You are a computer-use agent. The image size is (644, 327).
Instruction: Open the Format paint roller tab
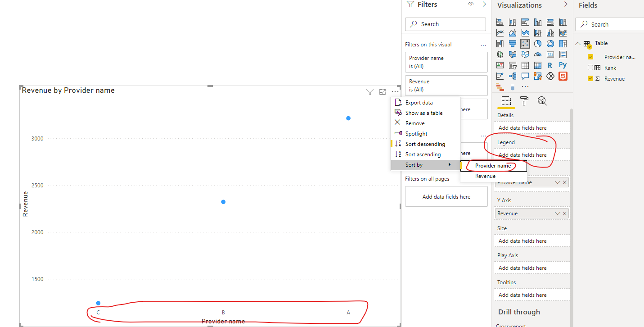coord(524,101)
